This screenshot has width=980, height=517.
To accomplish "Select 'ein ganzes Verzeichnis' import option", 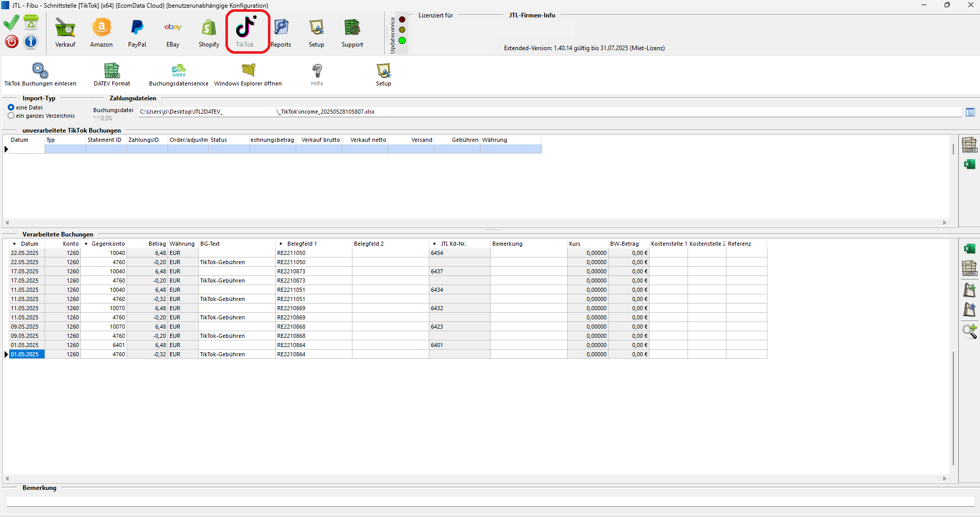I will click(11, 116).
